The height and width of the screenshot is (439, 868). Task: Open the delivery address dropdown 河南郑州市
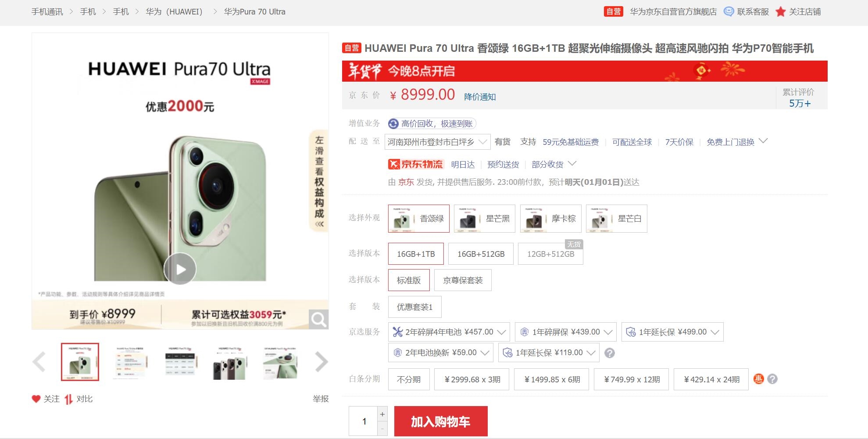pyautogui.click(x=437, y=142)
